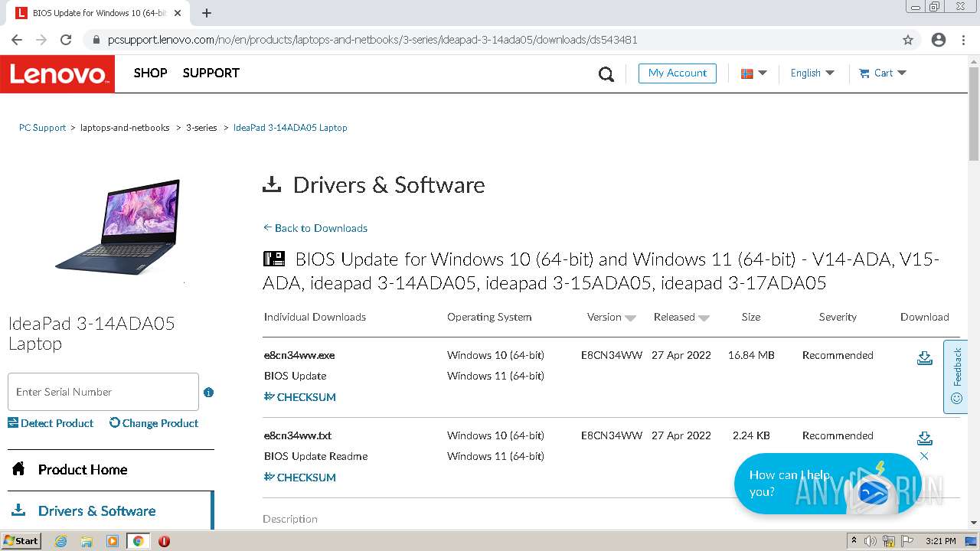Click the Product Home house icon
This screenshot has height=551, width=980.
pyautogui.click(x=18, y=469)
